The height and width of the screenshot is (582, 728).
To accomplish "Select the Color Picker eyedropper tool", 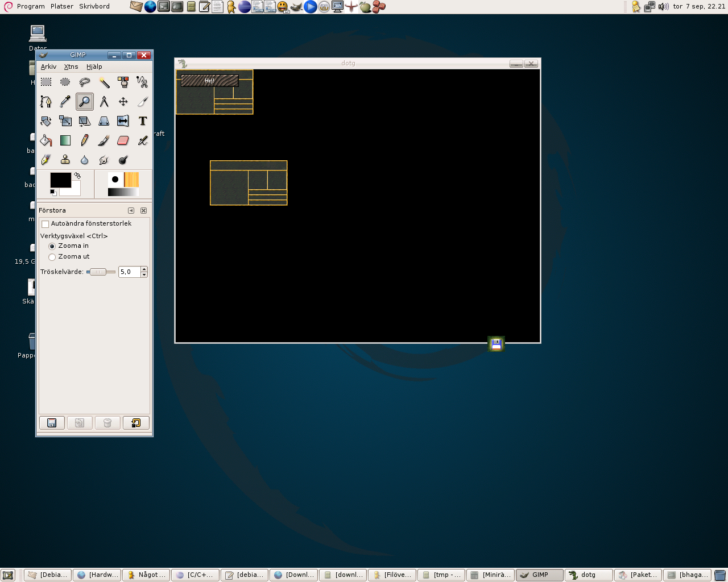I will pyautogui.click(x=65, y=102).
